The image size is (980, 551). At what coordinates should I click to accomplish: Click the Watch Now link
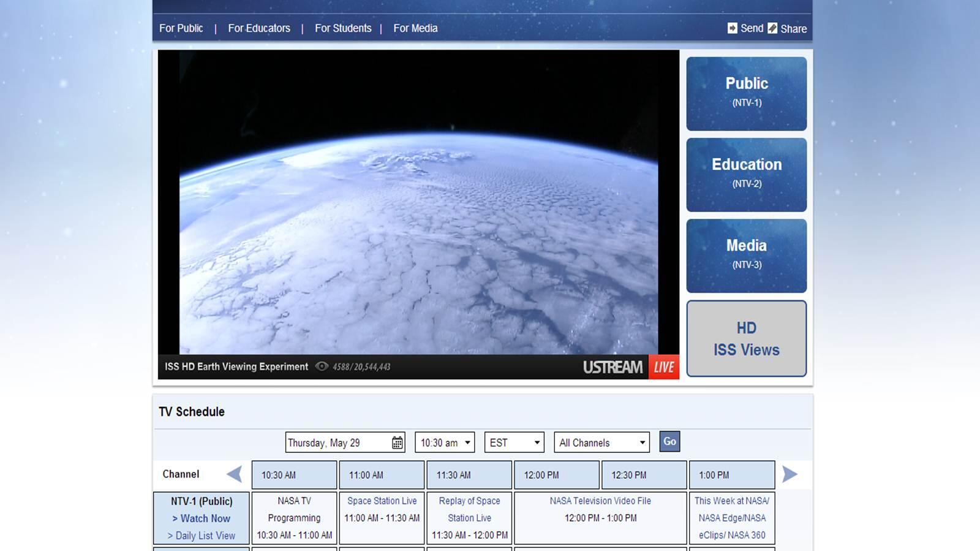pyautogui.click(x=202, y=519)
